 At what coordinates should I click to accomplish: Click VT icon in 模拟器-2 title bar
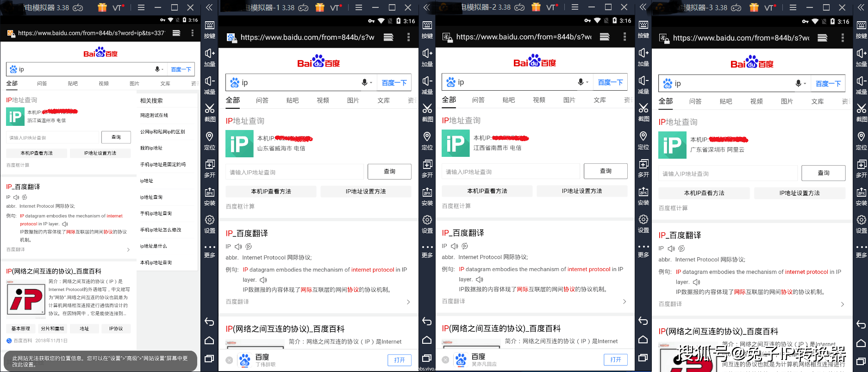point(552,7)
